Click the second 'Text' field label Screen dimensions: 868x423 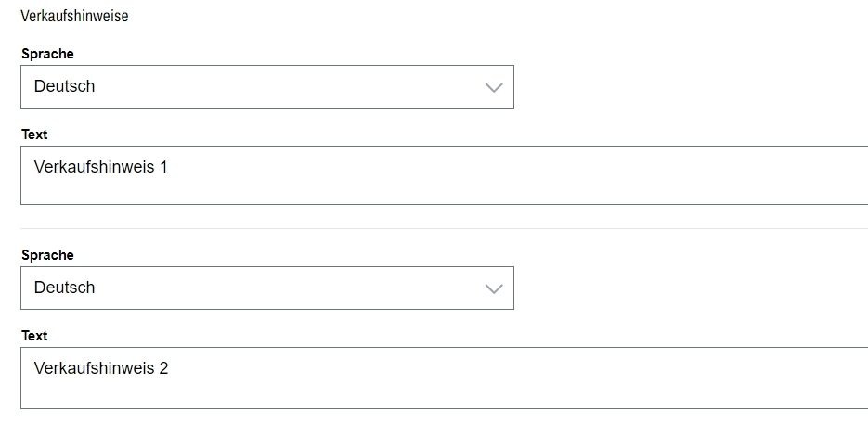coord(34,336)
